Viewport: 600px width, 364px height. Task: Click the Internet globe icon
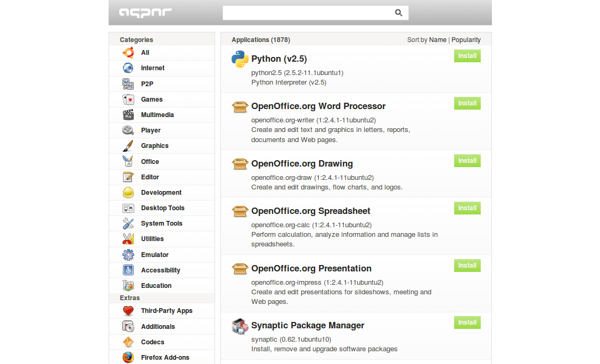pos(128,68)
